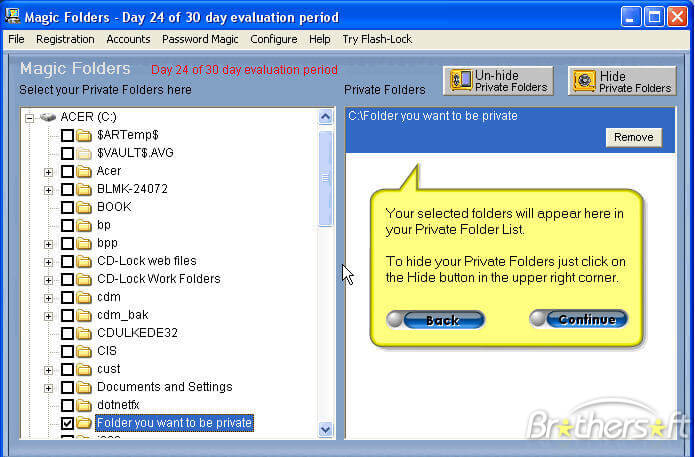Click the Un-hide Private Folders icon
The image size is (695, 457).
point(461,81)
